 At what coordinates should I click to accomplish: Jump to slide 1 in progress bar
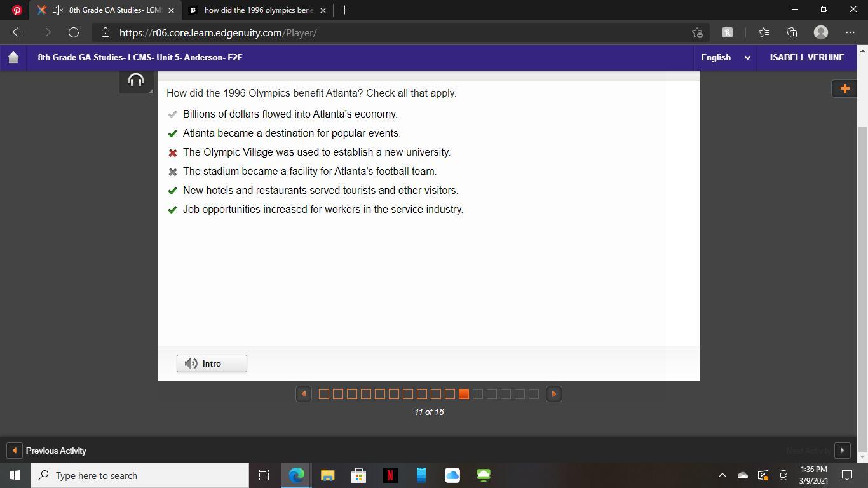coord(324,394)
